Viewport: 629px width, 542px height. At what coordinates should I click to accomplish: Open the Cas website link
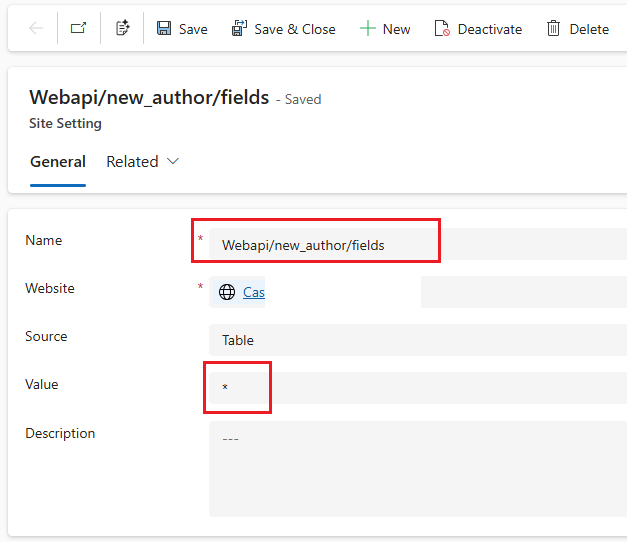254,292
